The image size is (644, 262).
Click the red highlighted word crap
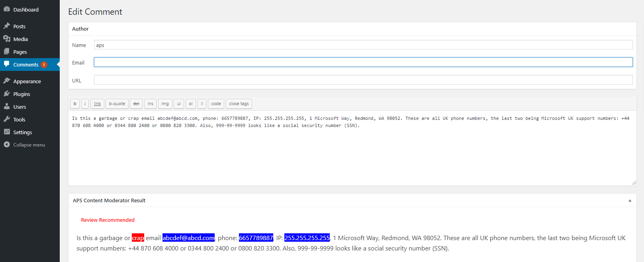pos(138,238)
